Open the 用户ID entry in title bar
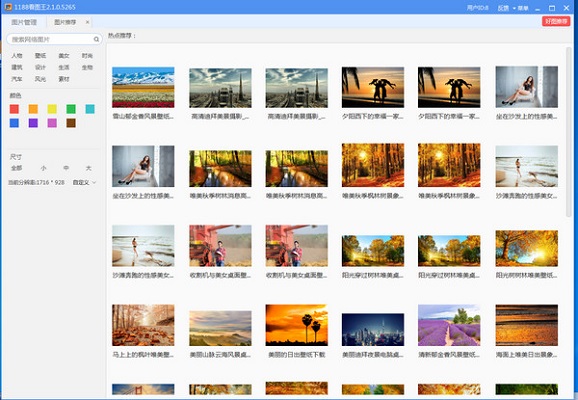The height and width of the screenshot is (400, 578). pyautogui.click(x=477, y=8)
